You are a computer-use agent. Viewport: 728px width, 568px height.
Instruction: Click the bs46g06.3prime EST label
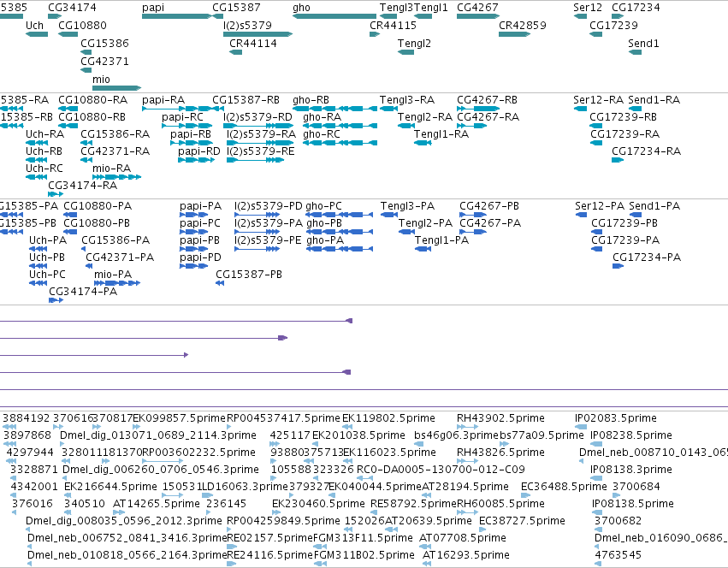457,435
